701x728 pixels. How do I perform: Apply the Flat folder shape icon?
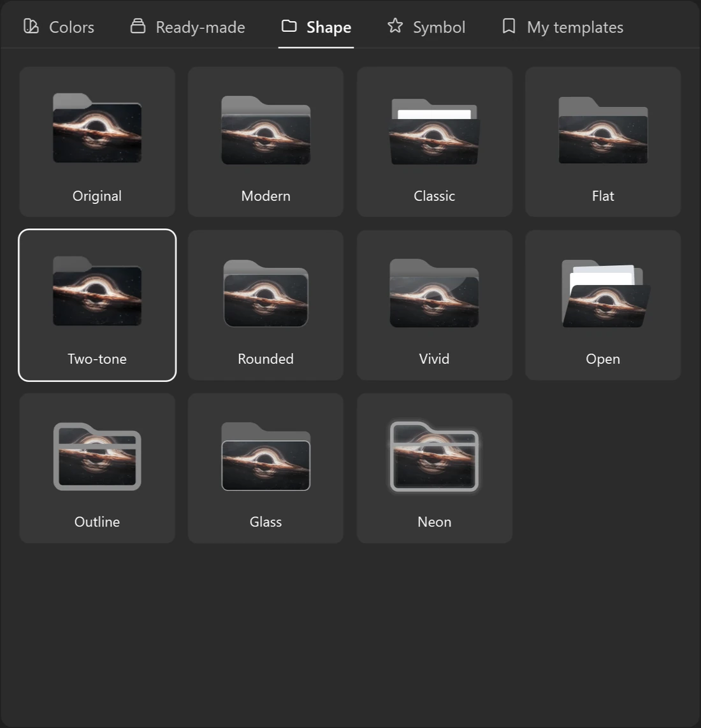pyautogui.click(x=603, y=130)
